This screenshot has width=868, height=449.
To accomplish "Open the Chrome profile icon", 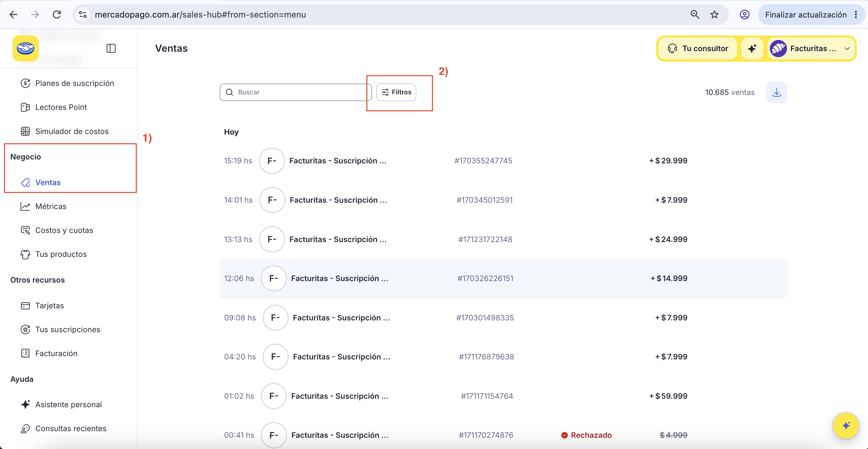I will click(x=744, y=15).
